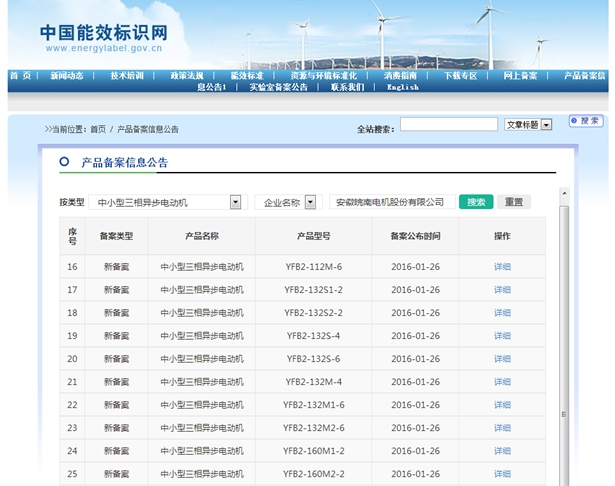The height and width of the screenshot is (486, 615).
Task: View 详细 for YFB2-112M-6 row
Action: pos(502,267)
